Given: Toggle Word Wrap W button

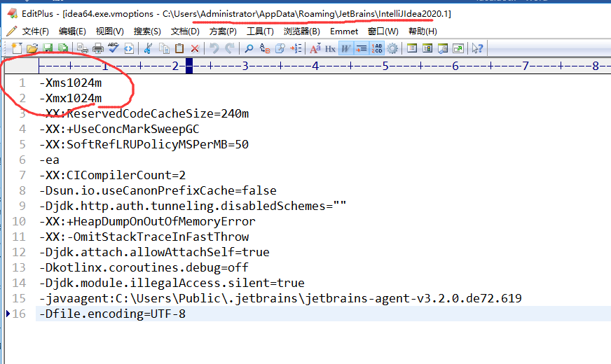Looking at the screenshot, I should coord(345,48).
